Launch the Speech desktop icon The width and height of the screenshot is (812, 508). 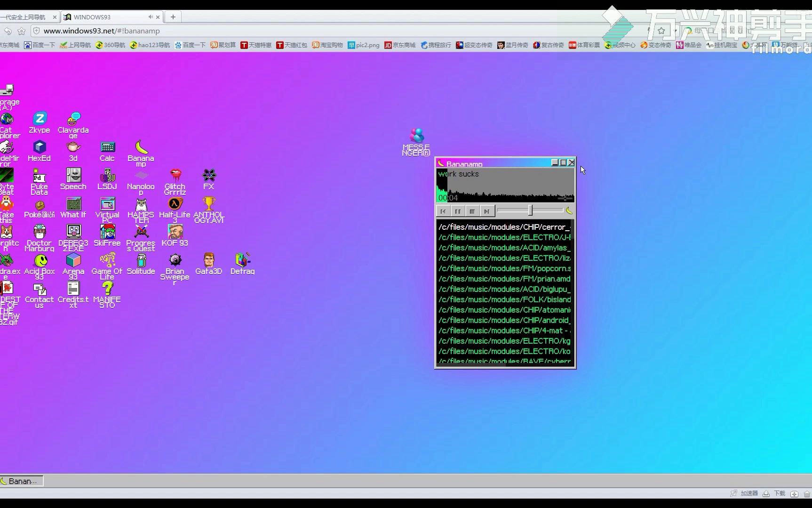point(73,179)
